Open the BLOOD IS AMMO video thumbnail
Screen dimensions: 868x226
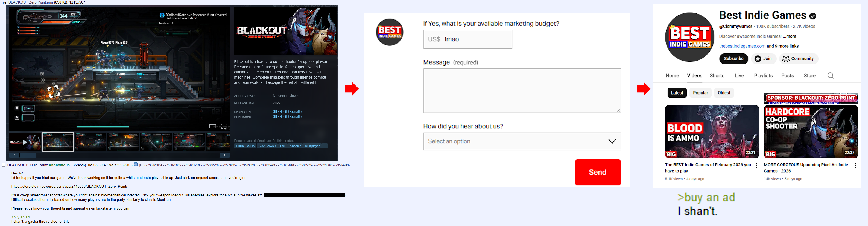click(712, 132)
